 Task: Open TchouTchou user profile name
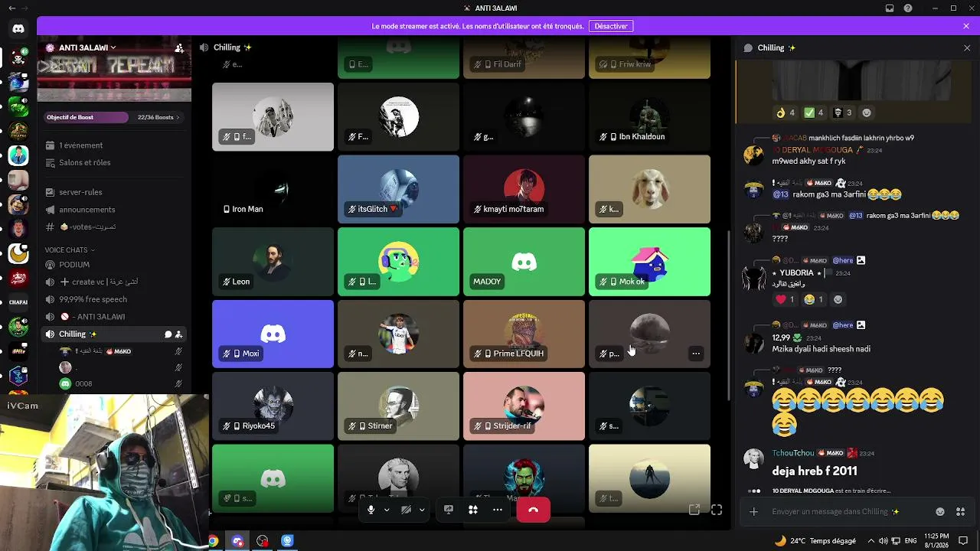tap(793, 453)
